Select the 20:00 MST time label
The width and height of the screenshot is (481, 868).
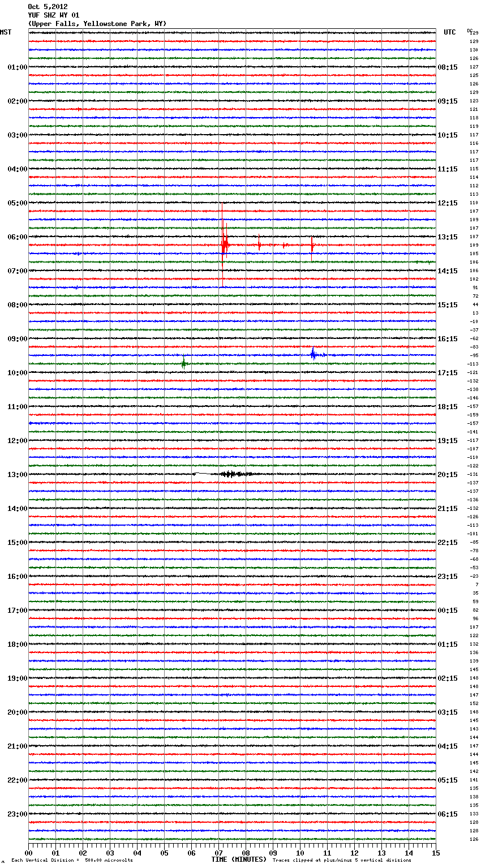pyautogui.click(x=18, y=712)
